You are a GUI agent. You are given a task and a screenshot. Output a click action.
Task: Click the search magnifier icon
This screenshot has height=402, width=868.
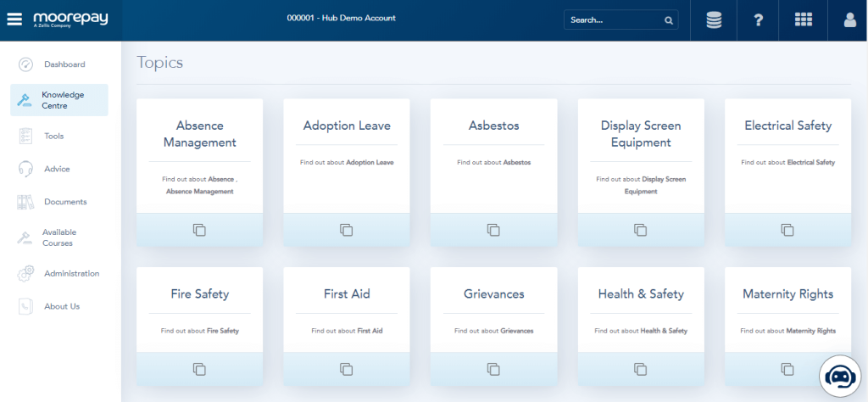[668, 20]
